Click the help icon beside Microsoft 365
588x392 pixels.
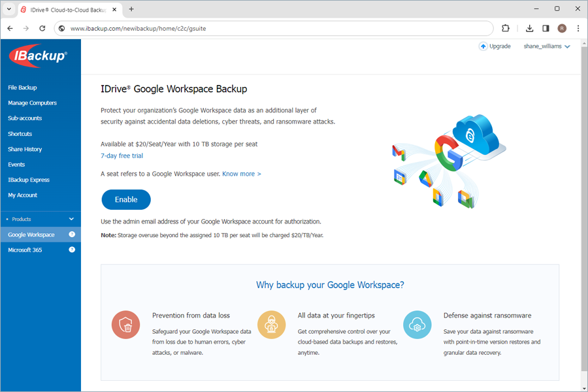pos(72,250)
